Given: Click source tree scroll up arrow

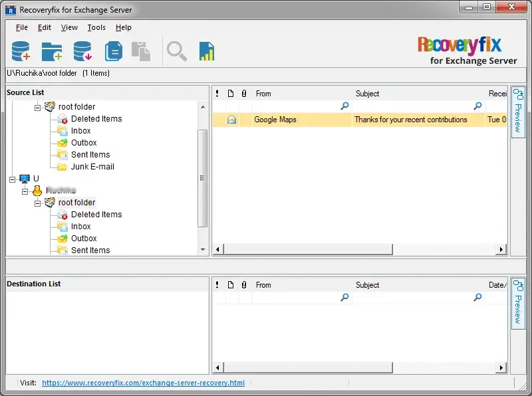Looking at the screenshot, I should click(x=203, y=107).
